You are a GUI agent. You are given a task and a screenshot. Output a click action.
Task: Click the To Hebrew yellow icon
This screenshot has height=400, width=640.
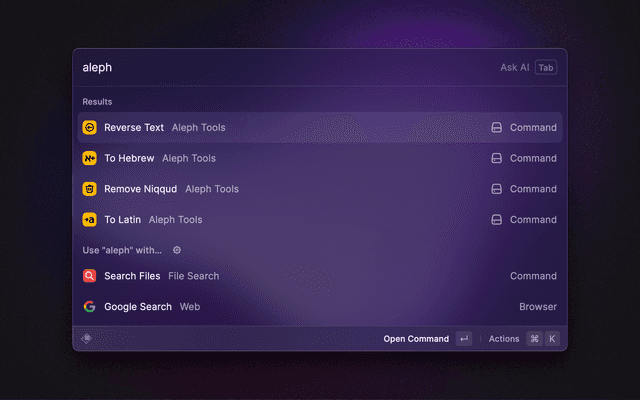pos(89,158)
